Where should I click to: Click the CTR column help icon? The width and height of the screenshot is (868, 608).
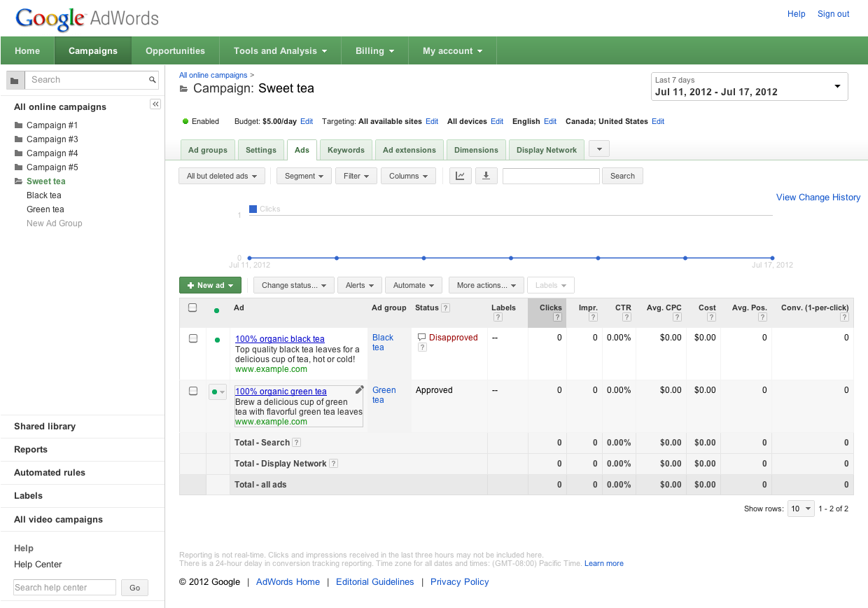[626, 317]
